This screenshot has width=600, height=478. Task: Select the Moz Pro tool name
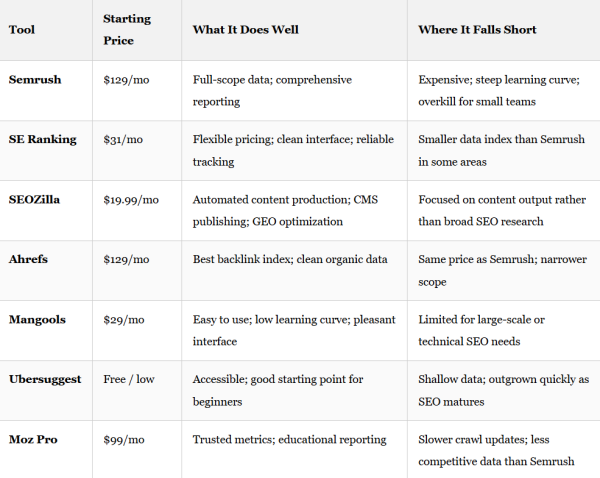33,439
